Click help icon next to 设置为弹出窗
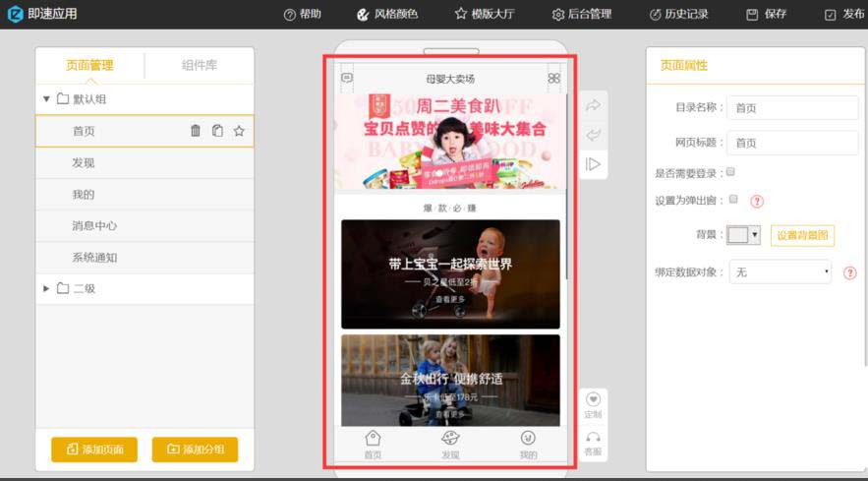868x481 pixels. point(757,201)
